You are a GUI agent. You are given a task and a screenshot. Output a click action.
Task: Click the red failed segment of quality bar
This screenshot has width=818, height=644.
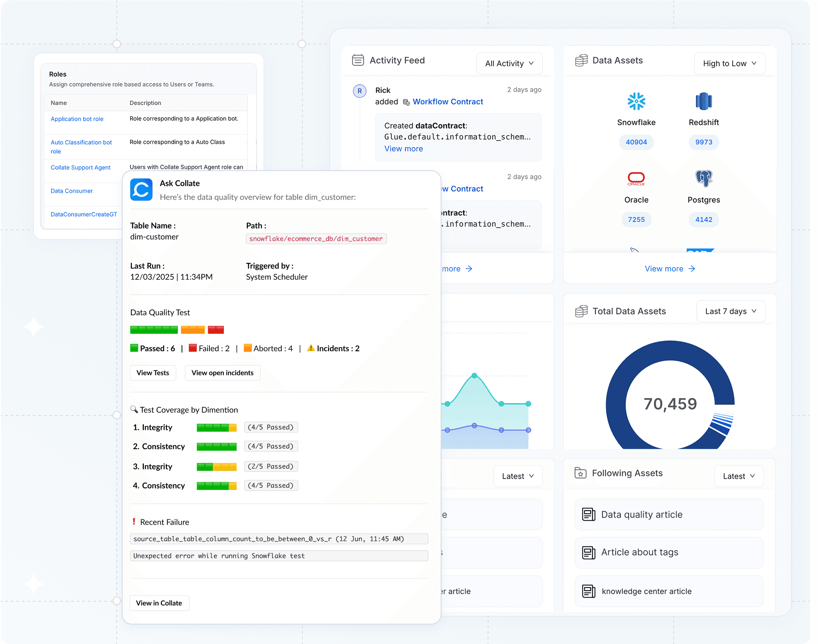(x=216, y=330)
